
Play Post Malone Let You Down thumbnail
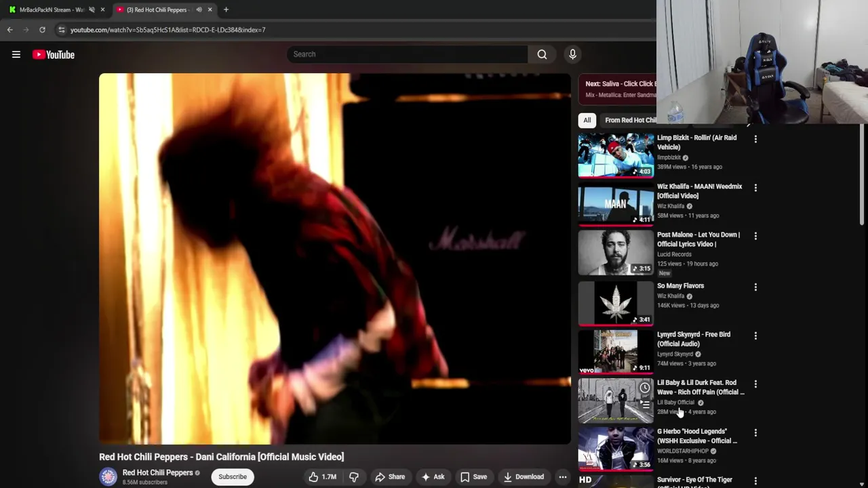616,252
